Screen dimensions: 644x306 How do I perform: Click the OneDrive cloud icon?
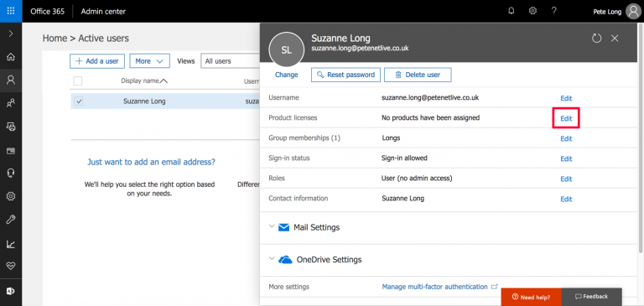coord(285,260)
